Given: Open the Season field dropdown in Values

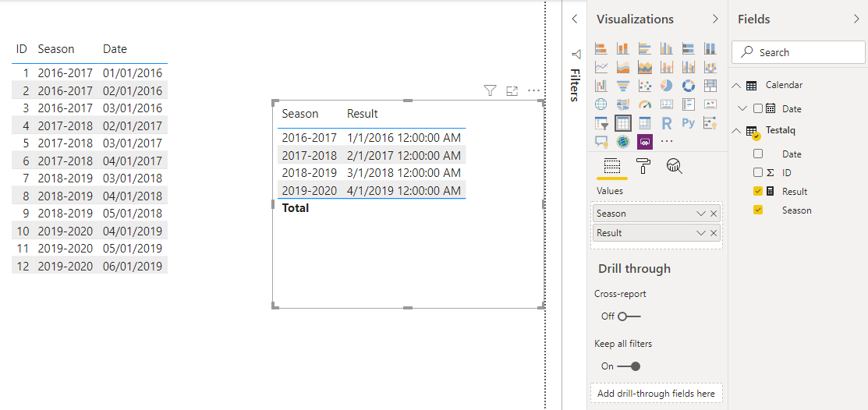Looking at the screenshot, I should (701, 214).
